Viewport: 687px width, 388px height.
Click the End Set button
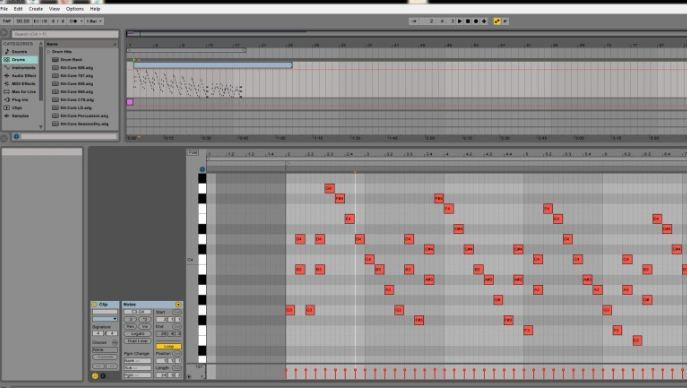(x=177, y=327)
